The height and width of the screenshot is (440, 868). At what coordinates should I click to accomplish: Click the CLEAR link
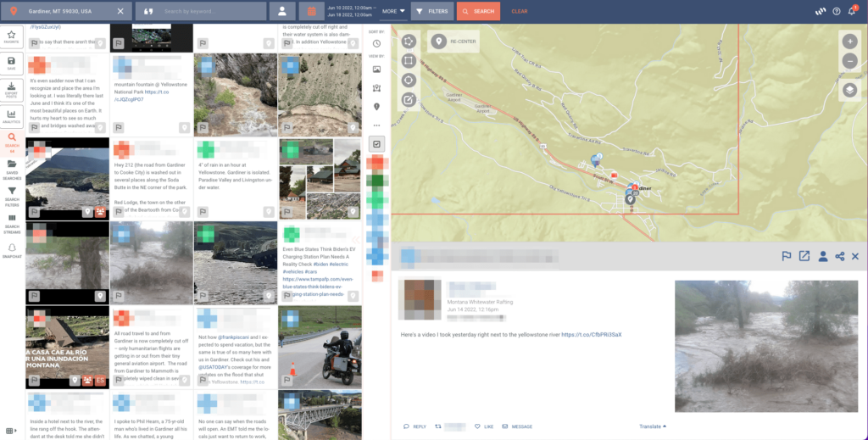520,11
